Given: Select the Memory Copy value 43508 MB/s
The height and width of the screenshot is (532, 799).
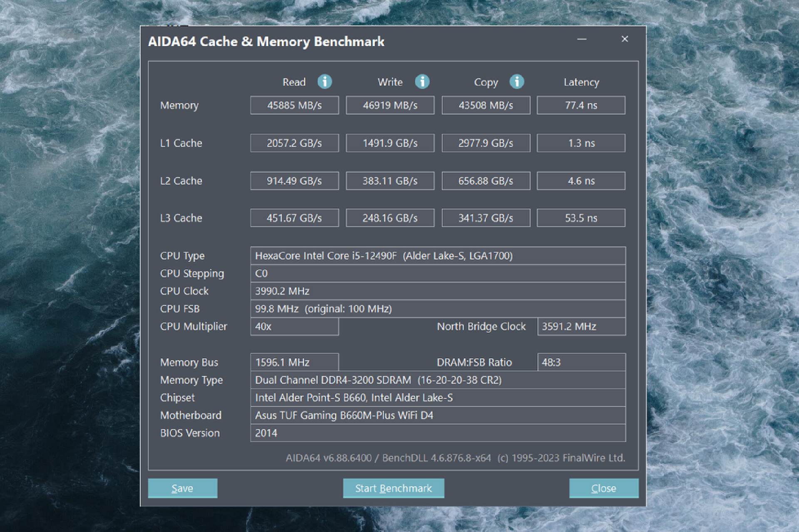Looking at the screenshot, I should (486, 105).
